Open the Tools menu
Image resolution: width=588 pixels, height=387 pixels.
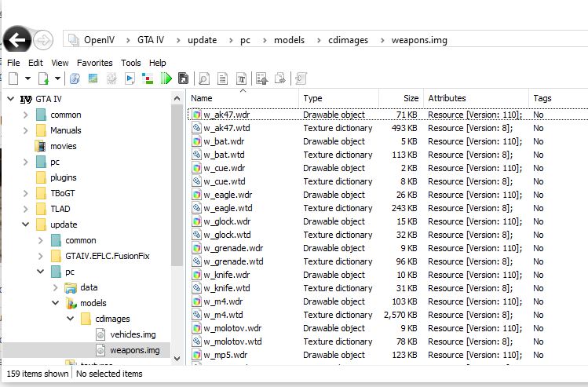coord(131,63)
